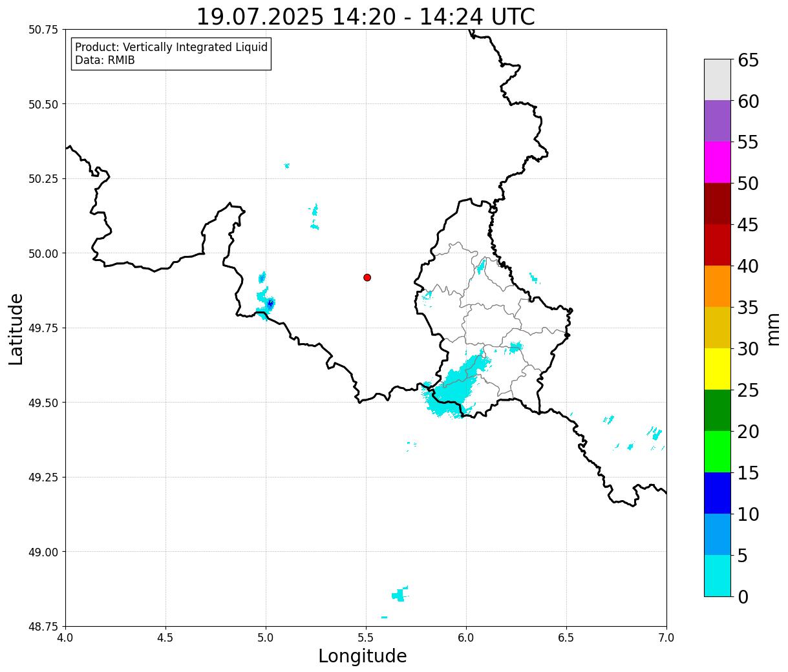
Task: Click the 5.5 longitude tick label
Action: (366, 638)
